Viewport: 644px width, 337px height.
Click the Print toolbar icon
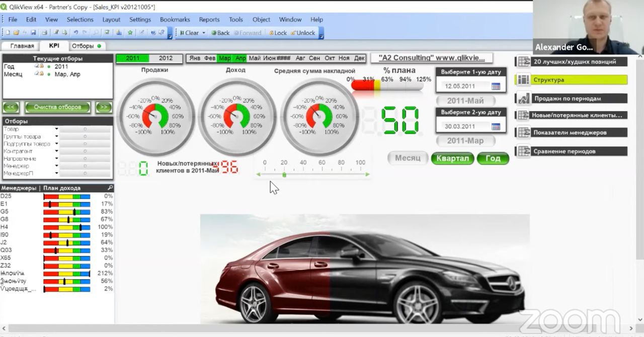[44, 33]
